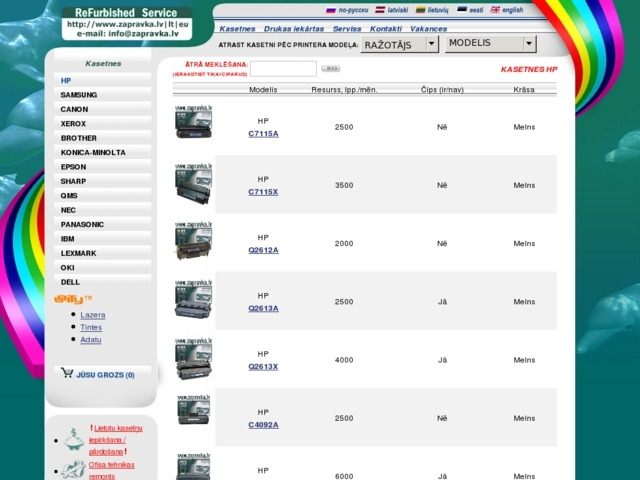Switch to eesti language text
This screenshot has width=640, height=480.
pyautogui.click(x=476, y=10)
